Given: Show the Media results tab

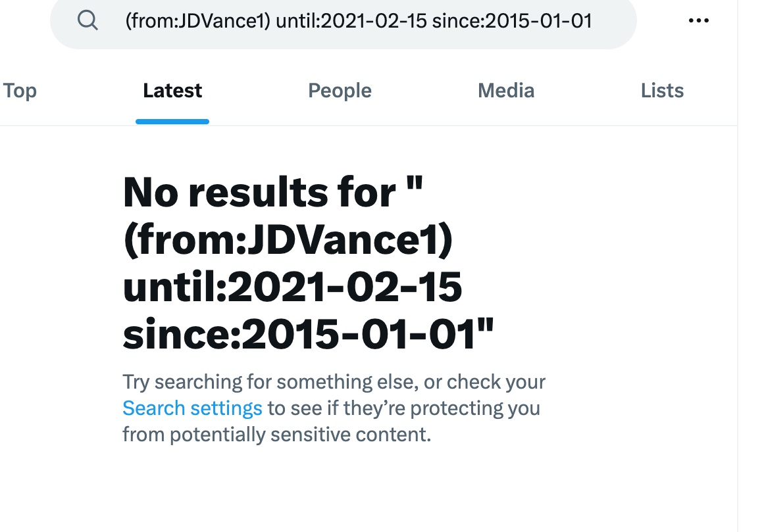Looking at the screenshot, I should click(x=505, y=91).
